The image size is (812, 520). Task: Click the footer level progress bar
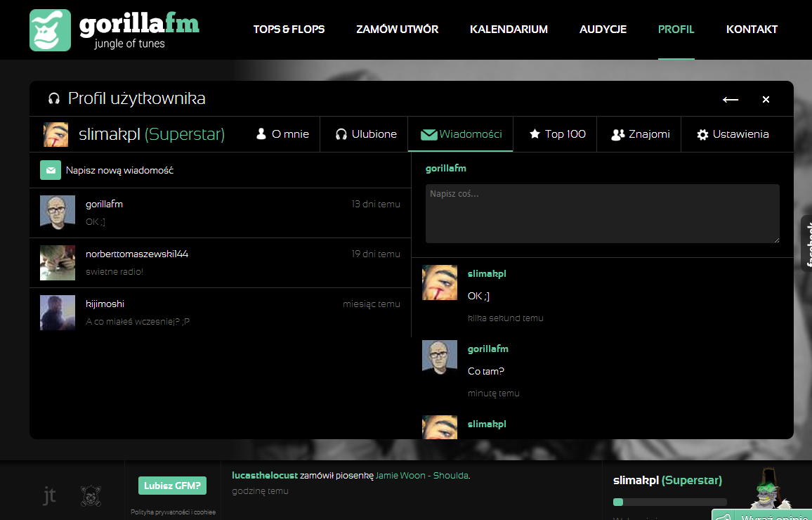click(670, 502)
